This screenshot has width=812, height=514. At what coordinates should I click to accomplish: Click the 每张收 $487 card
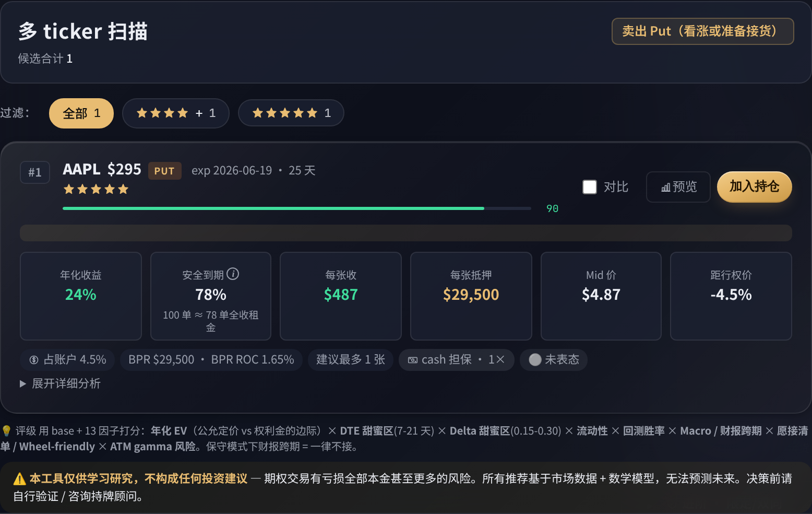[341, 296]
